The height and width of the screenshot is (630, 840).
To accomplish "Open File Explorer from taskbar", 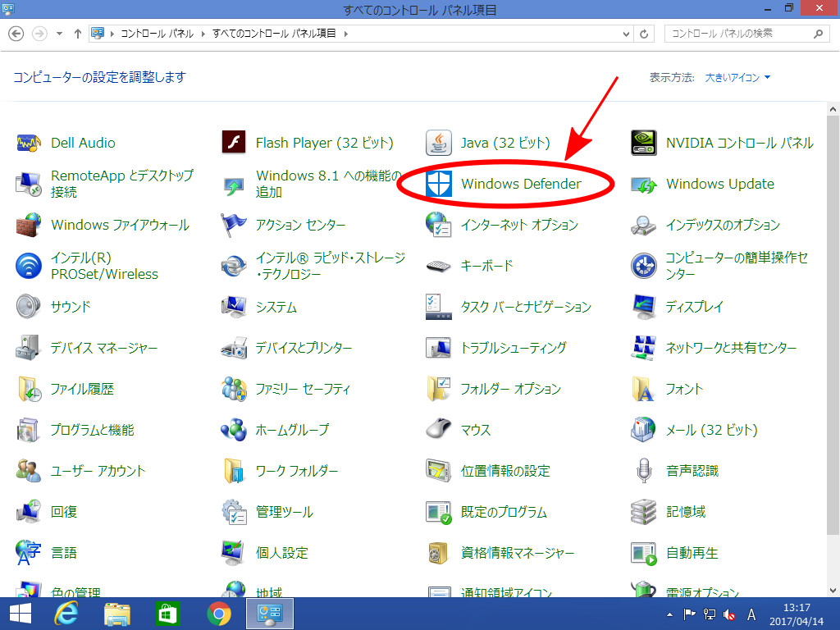I will pos(116,614).
